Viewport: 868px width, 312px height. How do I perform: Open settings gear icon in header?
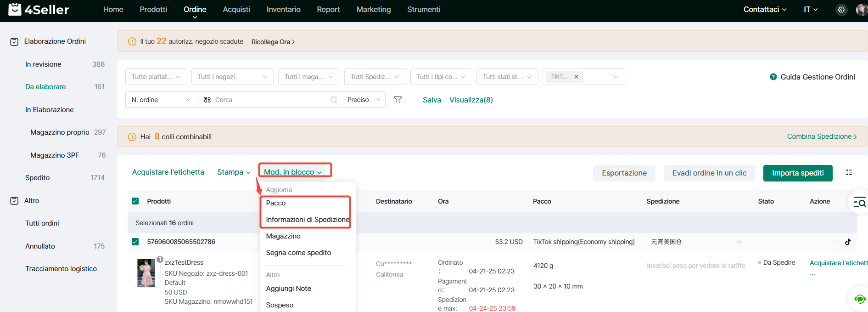point(841,10)
